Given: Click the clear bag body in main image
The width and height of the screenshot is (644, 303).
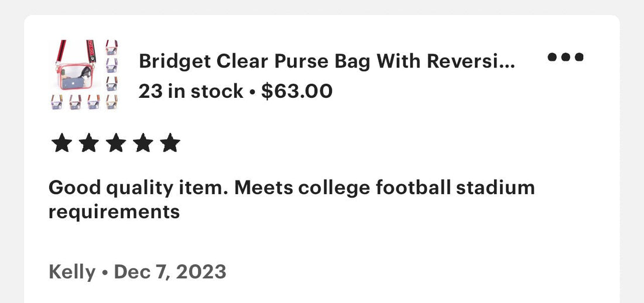Looking at the screenshot, I should click(76, 77).
